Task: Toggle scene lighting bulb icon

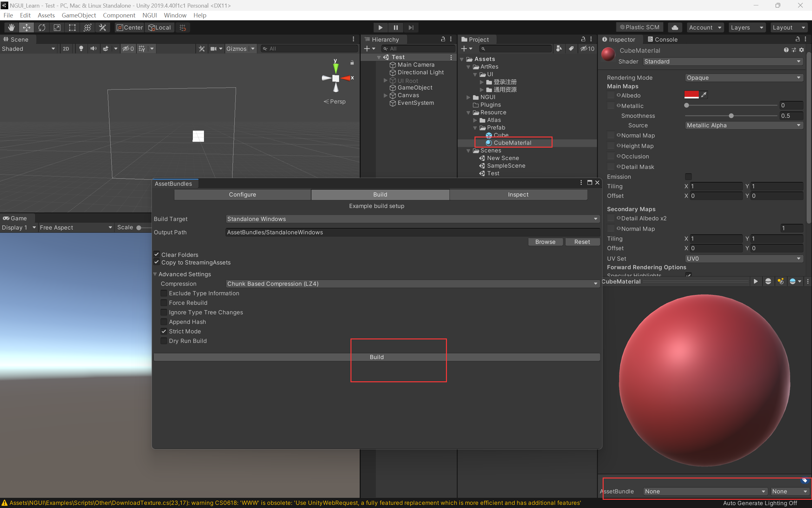Action: tap(81, 49)
